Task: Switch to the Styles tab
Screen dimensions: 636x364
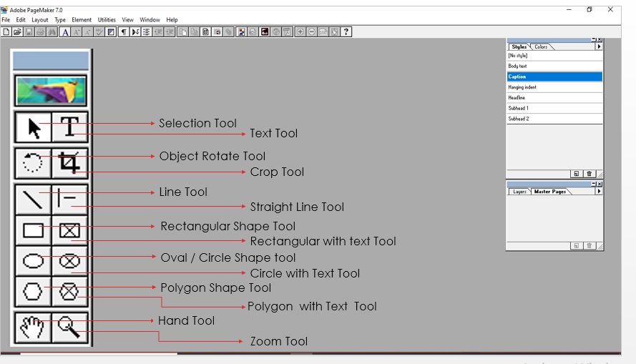Action: (x=519, y=46)
